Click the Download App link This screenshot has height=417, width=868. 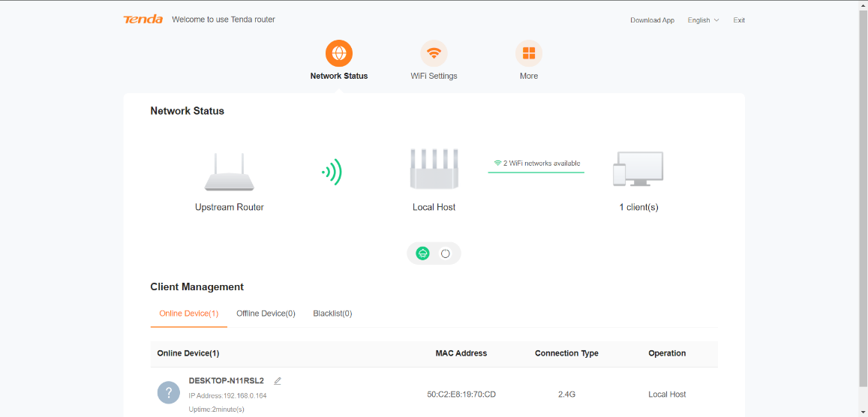pyautogui.click(x=652, y=20)
